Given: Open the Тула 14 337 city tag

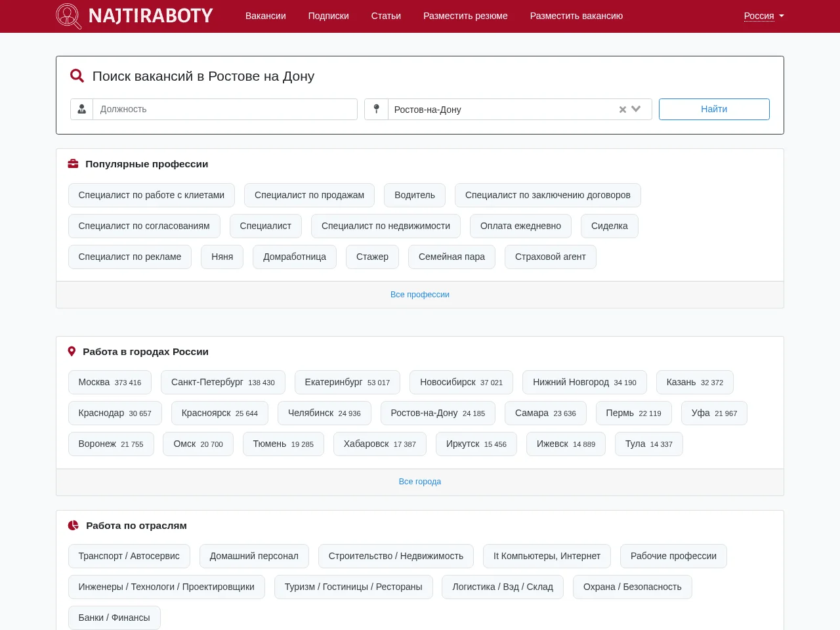Looking at the screenshot, I should click(649, 444).
